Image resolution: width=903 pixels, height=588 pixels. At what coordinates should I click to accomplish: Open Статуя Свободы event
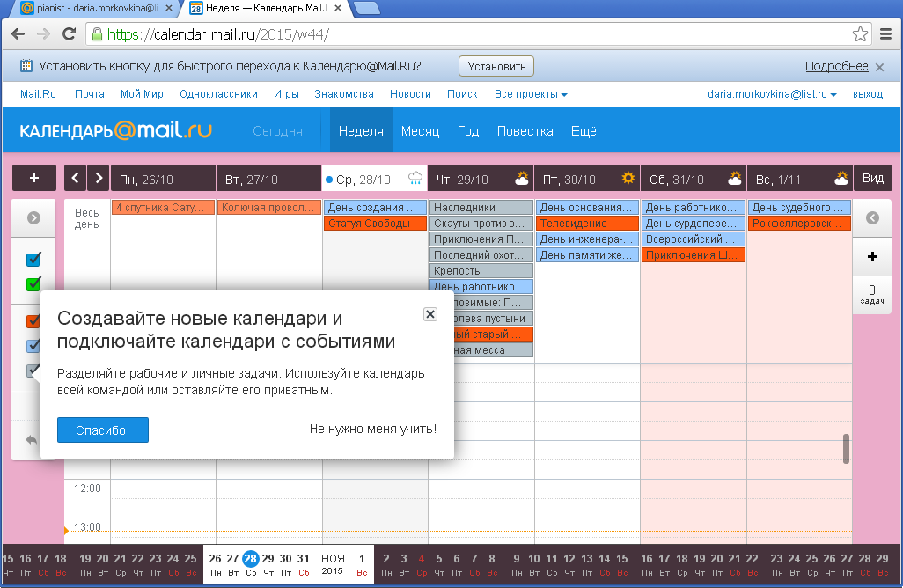[376, 224]
